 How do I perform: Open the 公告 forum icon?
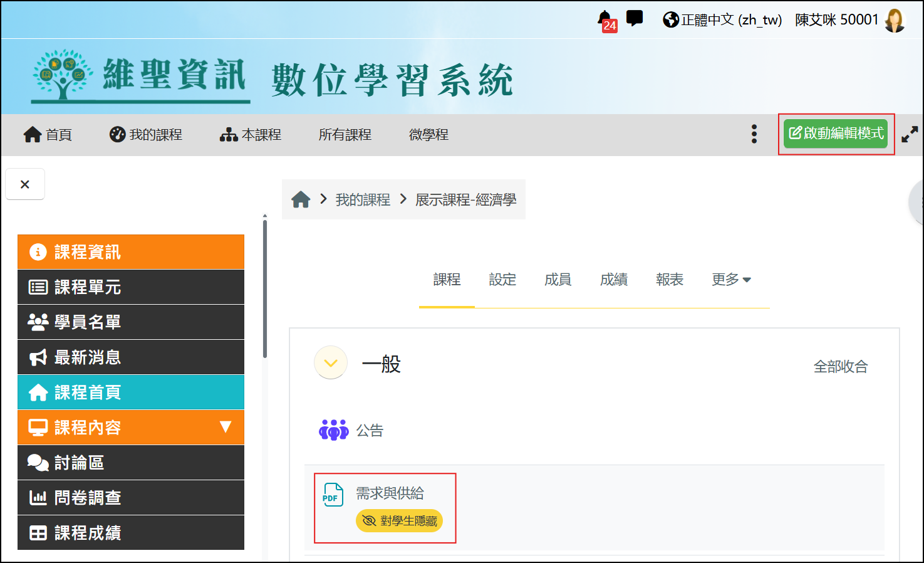[x=333, y=430]
